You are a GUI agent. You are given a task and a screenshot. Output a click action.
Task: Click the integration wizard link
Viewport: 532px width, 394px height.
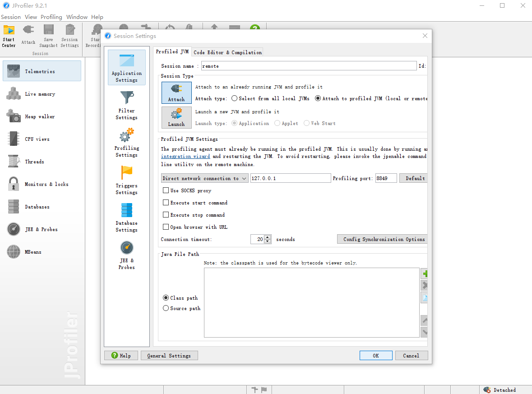tap(185, 157)
